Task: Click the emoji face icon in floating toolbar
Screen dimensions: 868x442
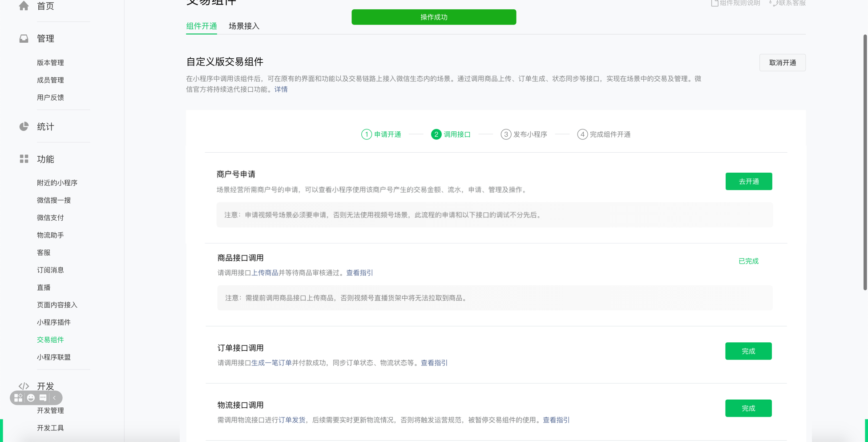Action: 31,397
